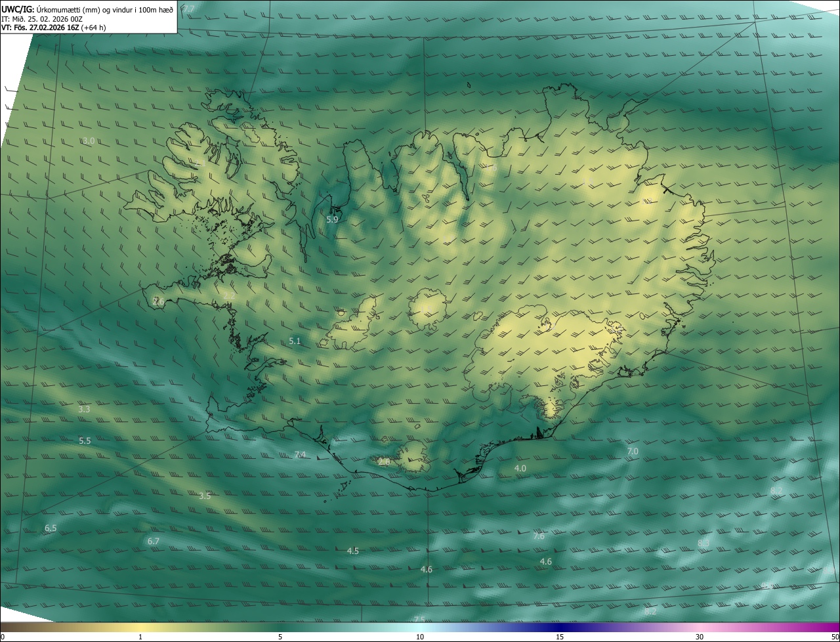Viewport: 840px width, 642px height.
Task: Select the 4.0 value label on the map
Action: (x=520, y=468)
